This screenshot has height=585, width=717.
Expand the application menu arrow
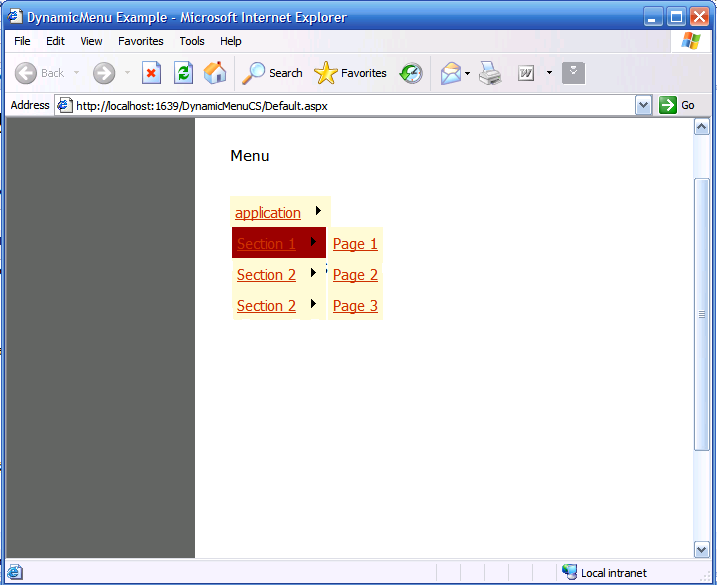pos(318,210)
